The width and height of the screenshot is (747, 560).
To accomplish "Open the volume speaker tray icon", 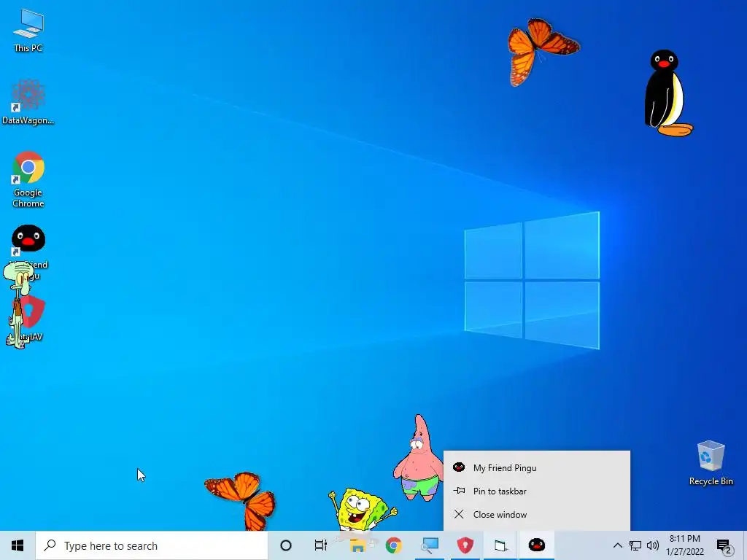I will pyautogui.click(x=653, y=545).
